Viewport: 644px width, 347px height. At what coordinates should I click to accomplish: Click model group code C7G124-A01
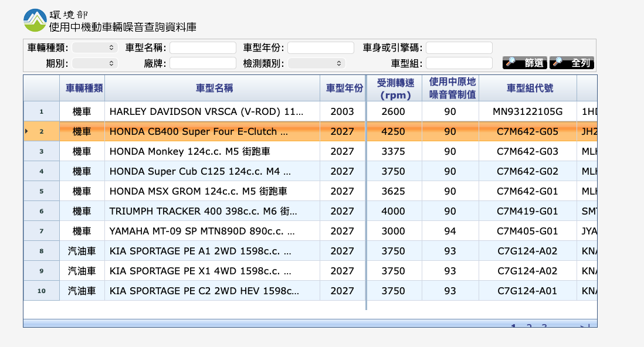click(527, 291)
